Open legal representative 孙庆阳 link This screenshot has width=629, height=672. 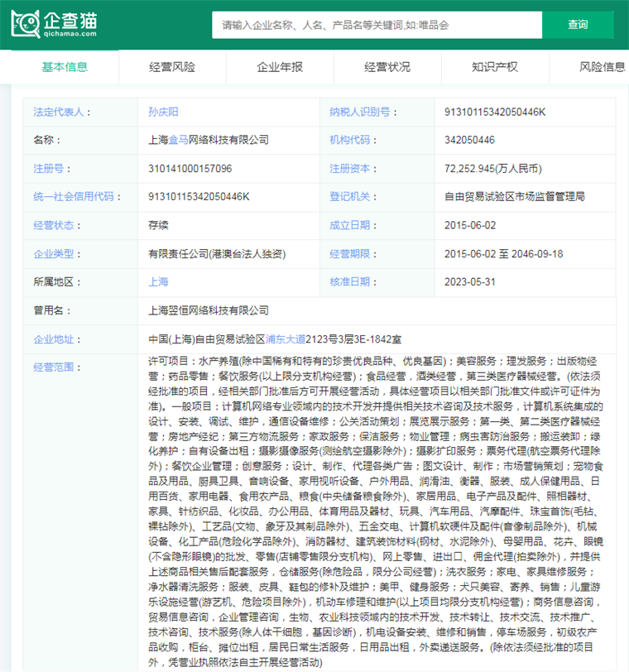coord(163,112)
